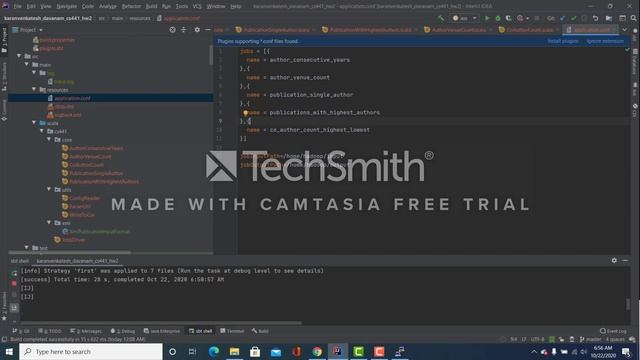Image resolution: width=640 pixels, height=360 pixels.
Task: Run with coverage shield icon
Action: [x=509, y=18]
